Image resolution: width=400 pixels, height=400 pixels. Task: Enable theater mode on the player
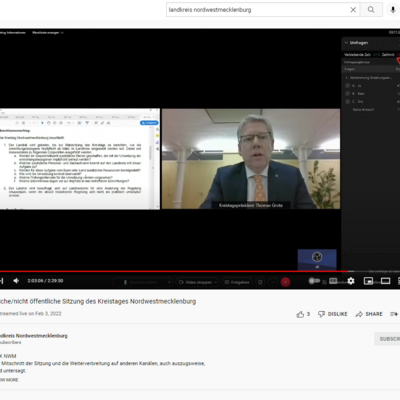[386, 281]
